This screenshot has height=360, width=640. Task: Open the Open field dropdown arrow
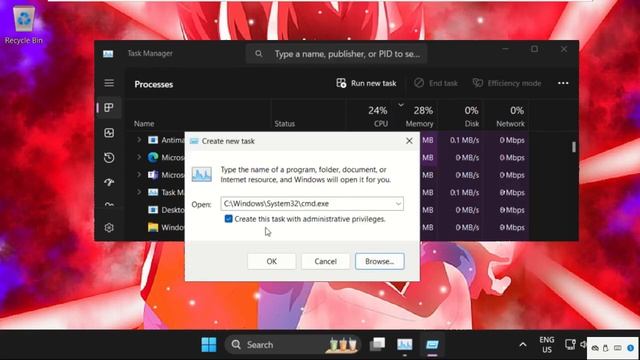(398, 204)
